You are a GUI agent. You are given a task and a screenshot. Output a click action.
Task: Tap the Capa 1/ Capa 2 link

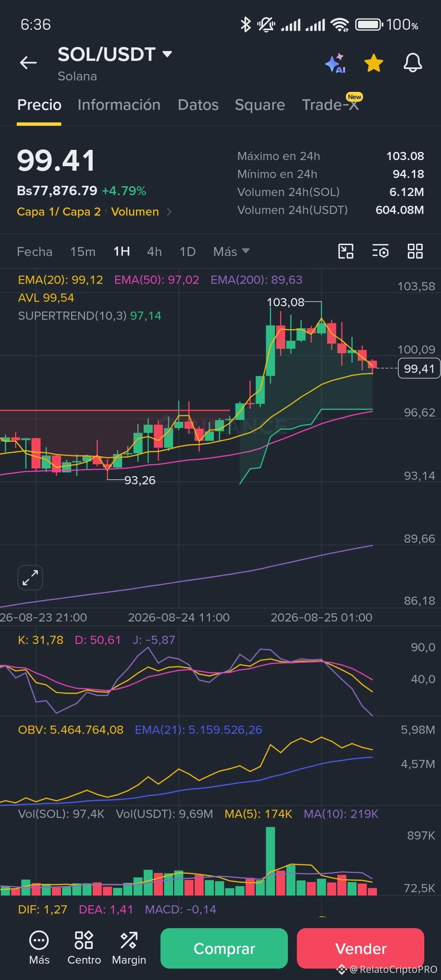(59, 212)
